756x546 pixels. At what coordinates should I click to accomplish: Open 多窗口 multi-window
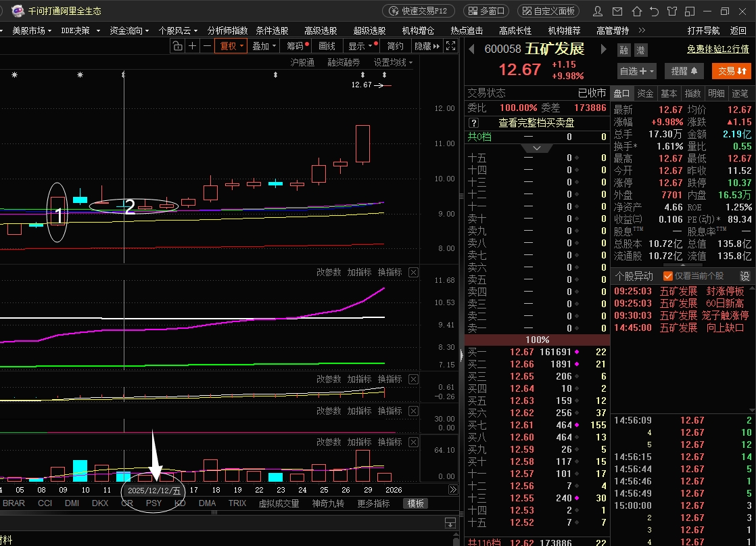tap(486, 11)
